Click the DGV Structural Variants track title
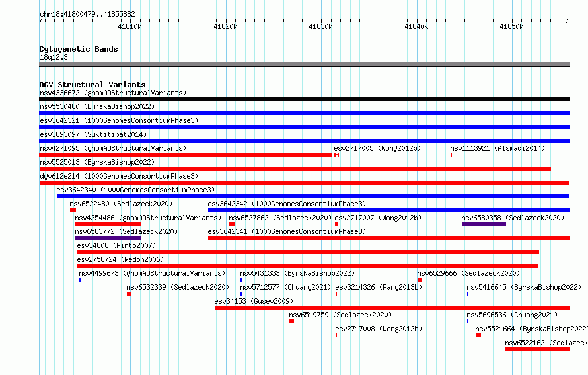The height and width of the screenshot is (375, 588). point(92,85)
